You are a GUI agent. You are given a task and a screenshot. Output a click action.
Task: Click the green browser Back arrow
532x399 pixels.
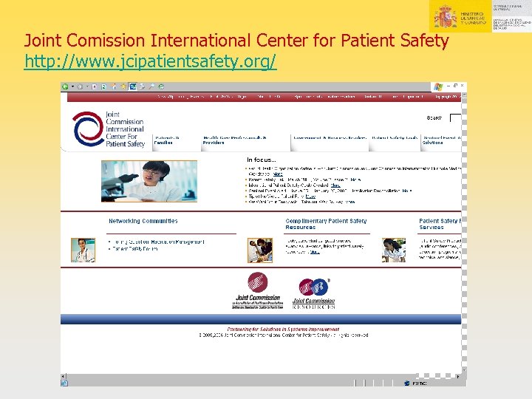click(x=65, y=86)
